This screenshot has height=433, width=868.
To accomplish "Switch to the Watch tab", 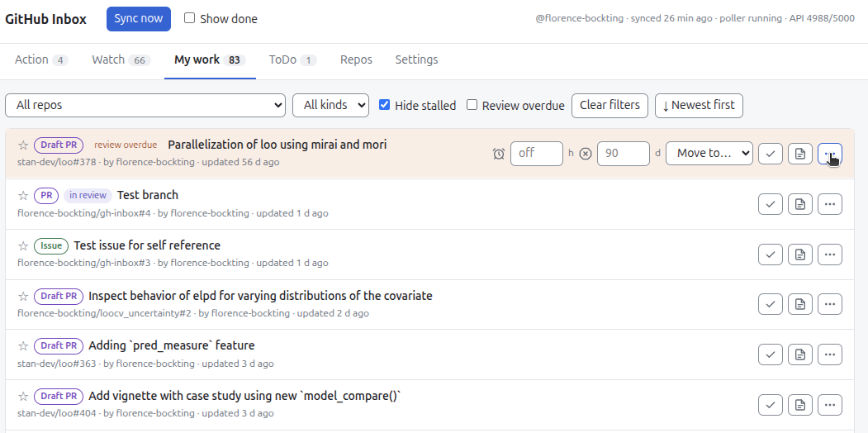I will tap(121, 59).
